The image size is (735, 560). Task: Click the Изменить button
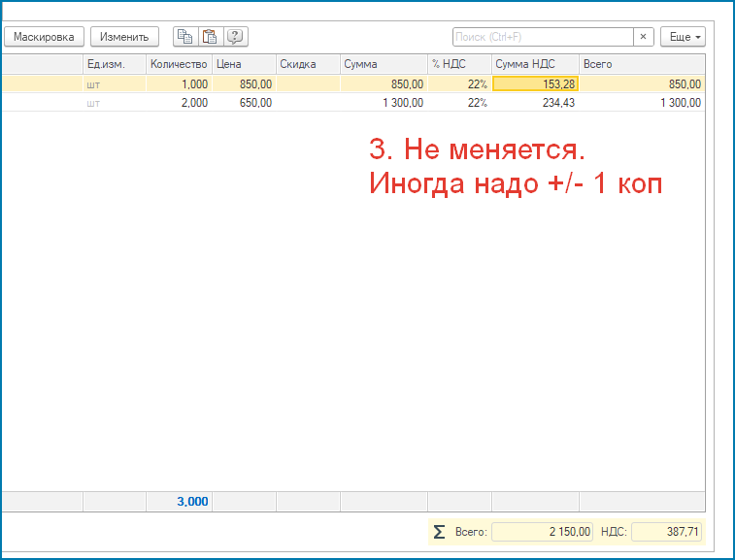pos(125,37)
